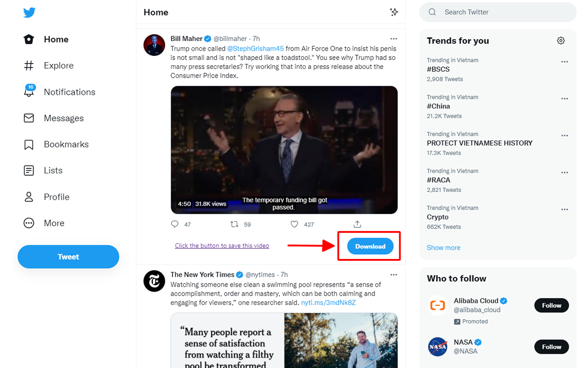Click the Tweet compose button
Screen dimensions: 588x368
68,257
